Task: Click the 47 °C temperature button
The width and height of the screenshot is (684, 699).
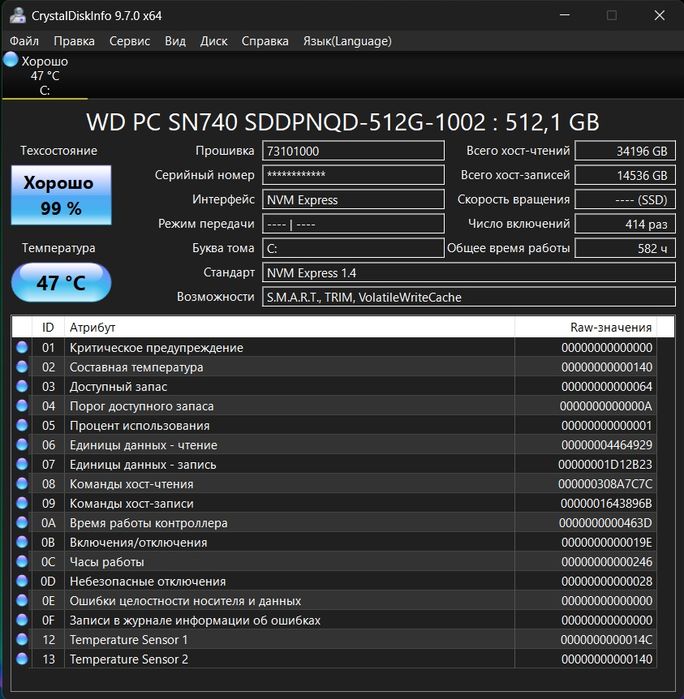Action: point(61,282)
